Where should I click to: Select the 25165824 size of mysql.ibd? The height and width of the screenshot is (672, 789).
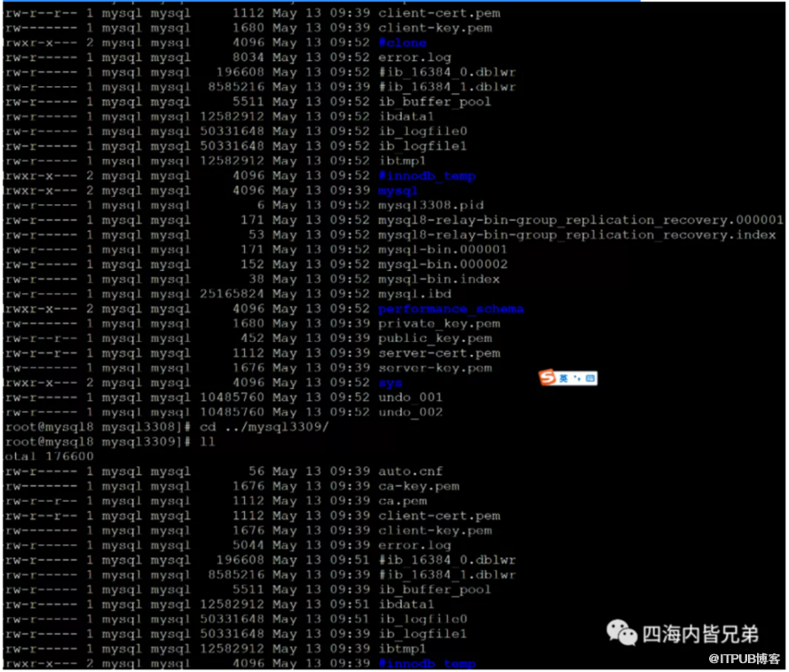pyautogui.click(x=232, y=294)
